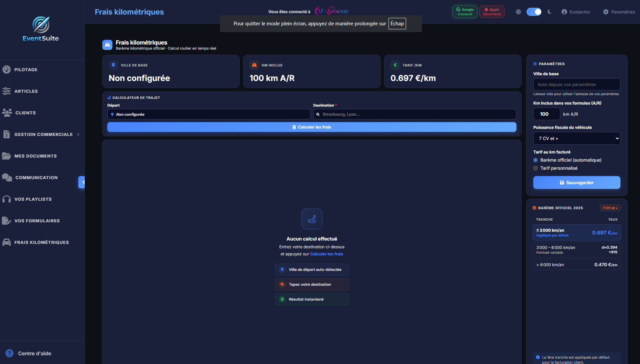The image size is (640, 364).
Task: Toggle the light/dark theme switch
Action: coord(534,12)
